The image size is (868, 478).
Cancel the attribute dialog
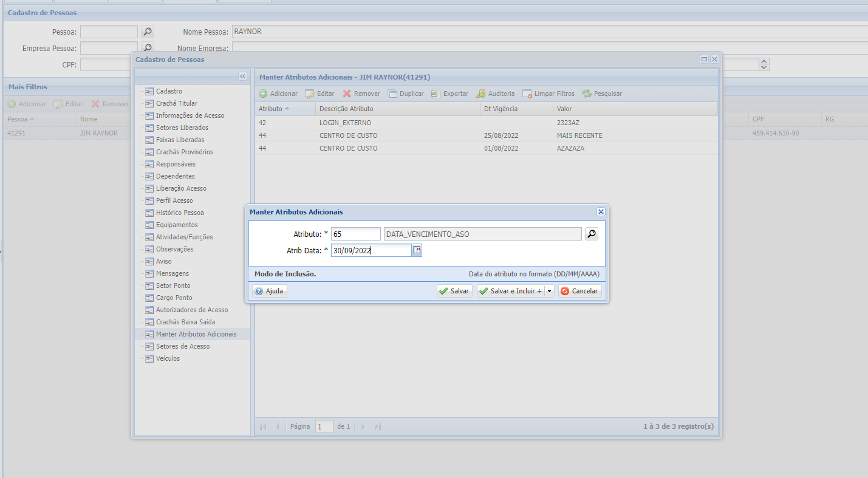click(x=580, y=291)
